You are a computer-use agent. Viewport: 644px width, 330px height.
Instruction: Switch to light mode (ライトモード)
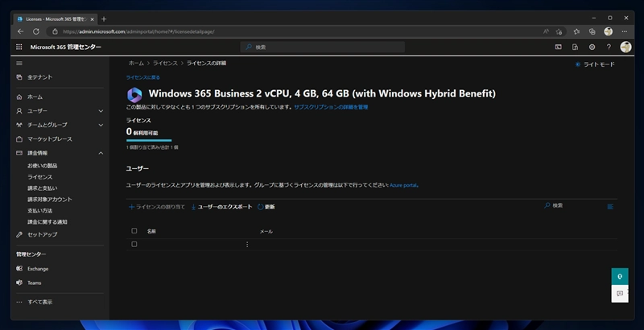pos(595,64)
